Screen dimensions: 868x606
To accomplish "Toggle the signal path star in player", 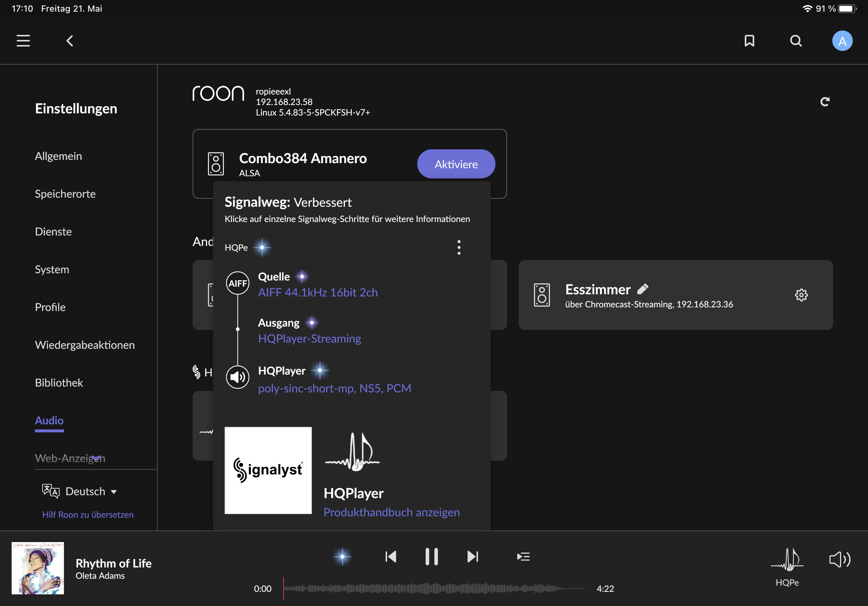I will (x=342, y=557).
